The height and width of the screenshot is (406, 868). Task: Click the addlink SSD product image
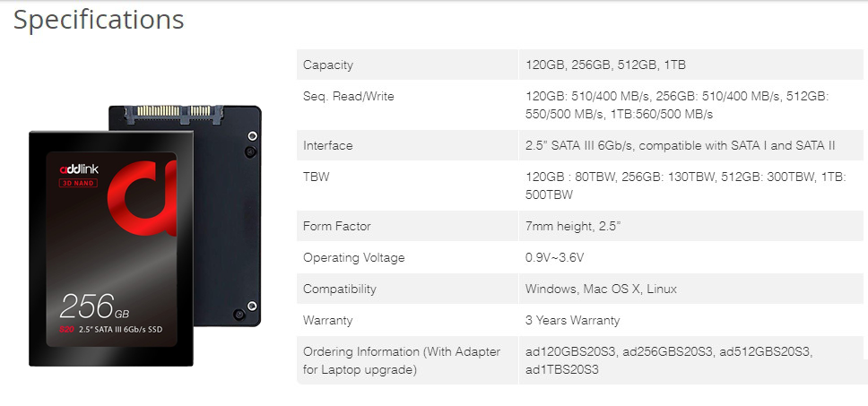[144, 235]
